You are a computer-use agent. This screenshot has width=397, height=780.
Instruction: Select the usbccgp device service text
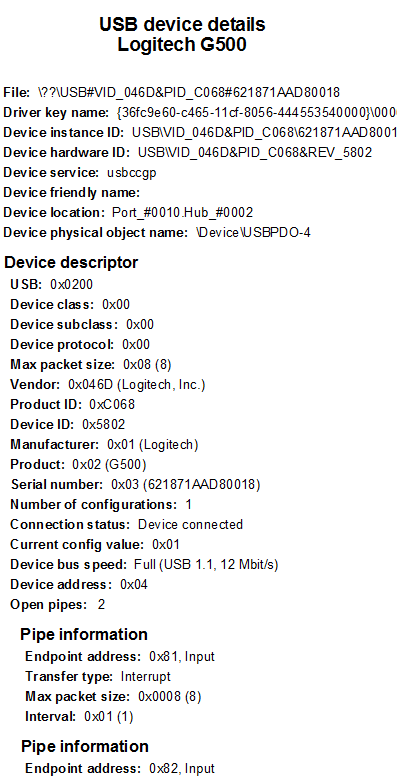point(132,174)
